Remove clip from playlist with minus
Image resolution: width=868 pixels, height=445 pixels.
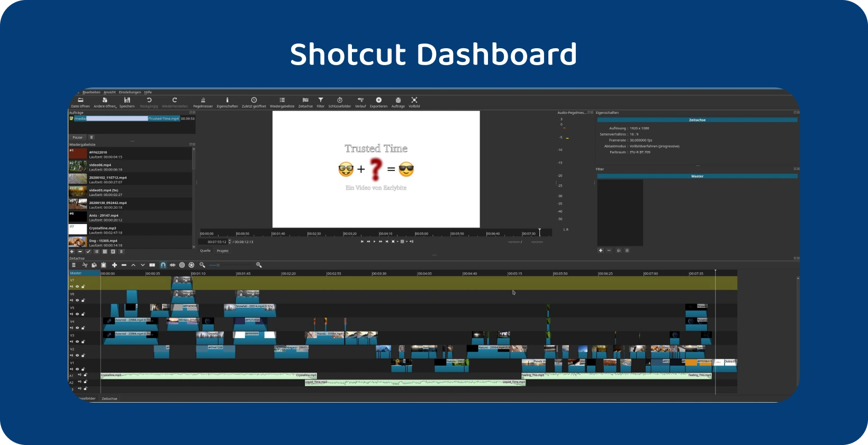(x=80, y=252)
